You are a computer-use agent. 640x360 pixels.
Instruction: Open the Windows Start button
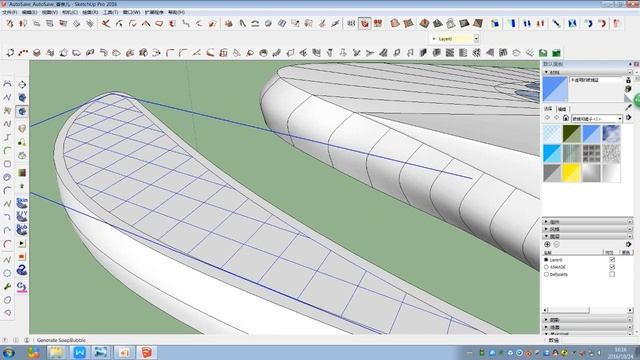point(9,352)
